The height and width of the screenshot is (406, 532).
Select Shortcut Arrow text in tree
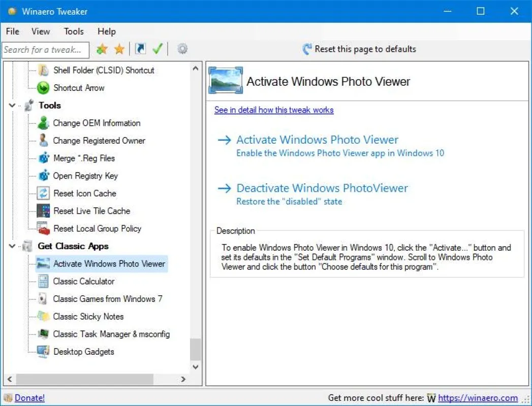click(x=79, y=88)
